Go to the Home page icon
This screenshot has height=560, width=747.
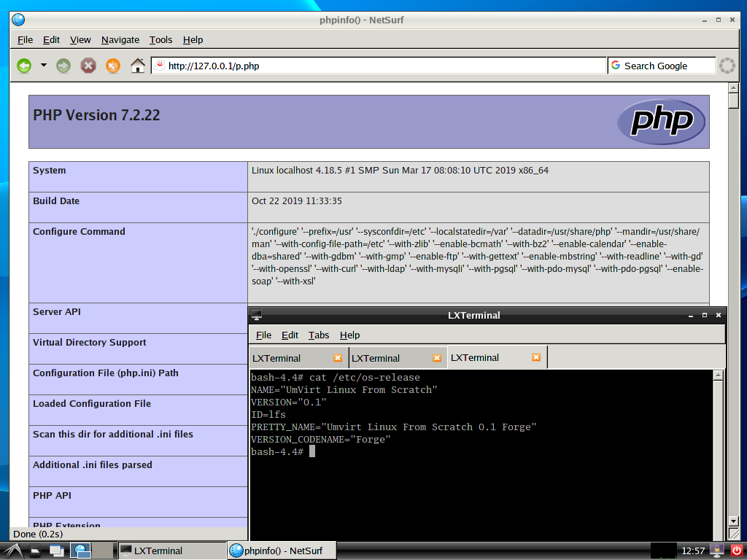coord(138,66)
